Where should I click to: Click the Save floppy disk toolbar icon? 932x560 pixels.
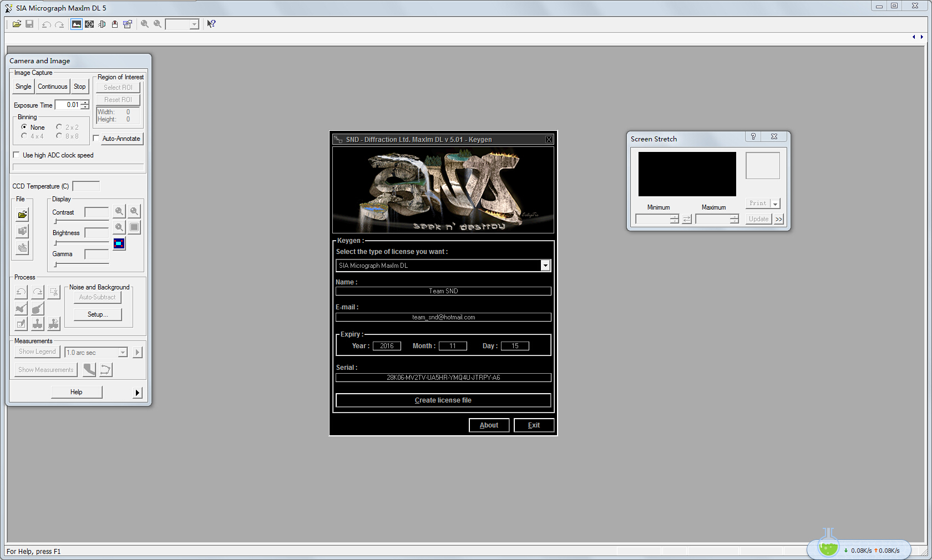(x=29, y=24)
